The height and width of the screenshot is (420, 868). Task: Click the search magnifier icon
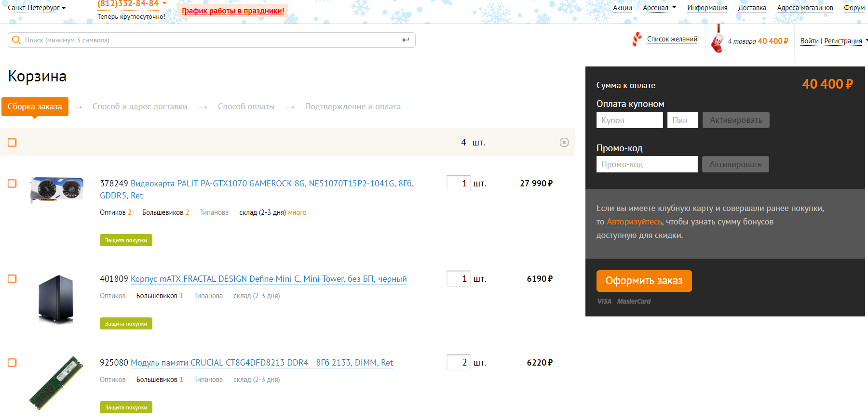click(x=16, y=40)
